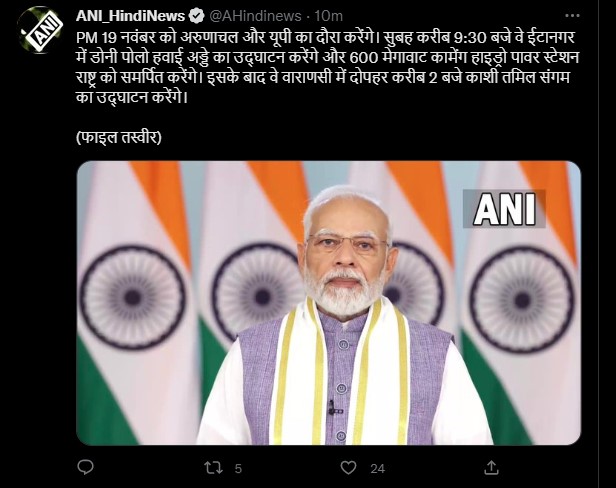The width and height of the screenshot is (616, 488).
Task: Open the three-dot more options menu
Action: pyautogui.click(x=572, y=16)
